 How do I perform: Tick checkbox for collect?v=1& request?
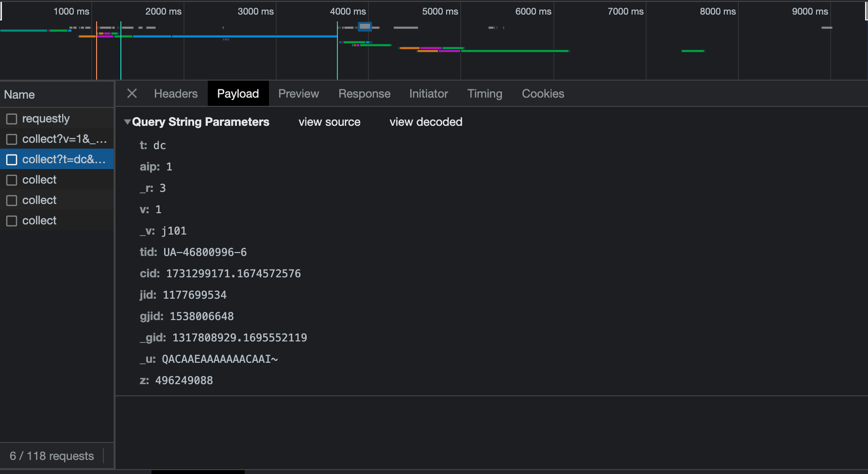(x=12, y=139)
